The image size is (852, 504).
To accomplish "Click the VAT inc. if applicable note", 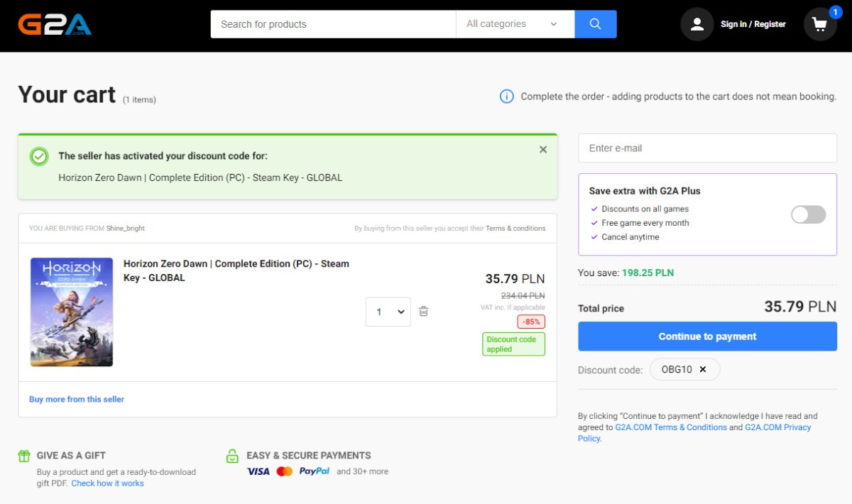I will (513, 307).
